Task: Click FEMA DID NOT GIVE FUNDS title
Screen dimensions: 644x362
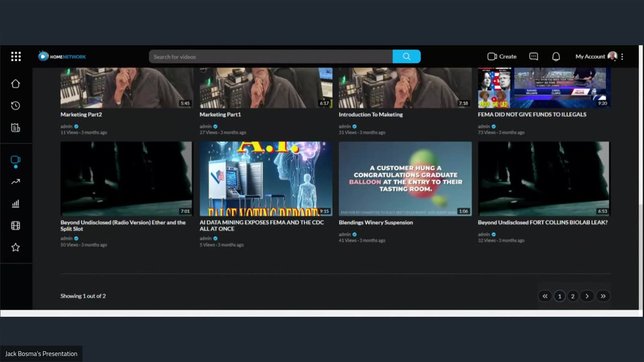Action: [x=532, y=115]
